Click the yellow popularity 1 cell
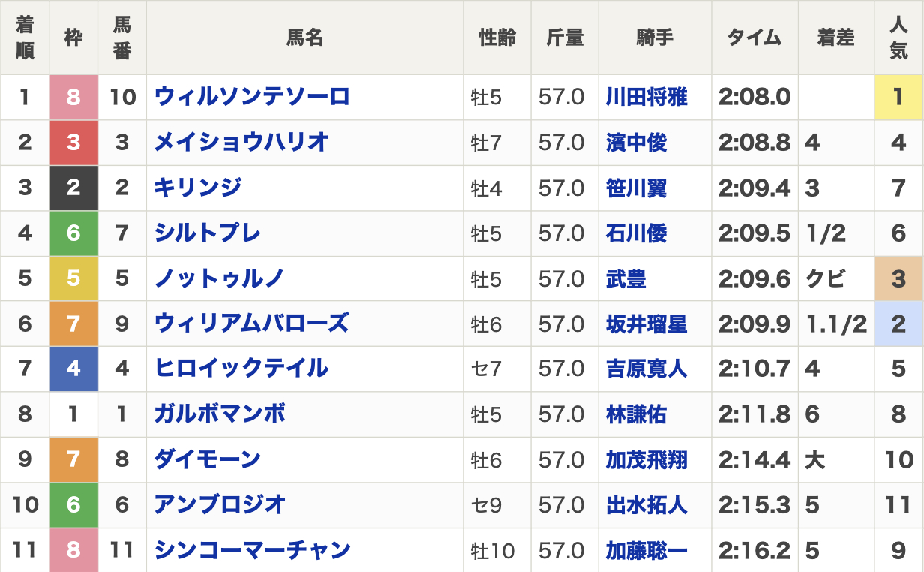 898,97
